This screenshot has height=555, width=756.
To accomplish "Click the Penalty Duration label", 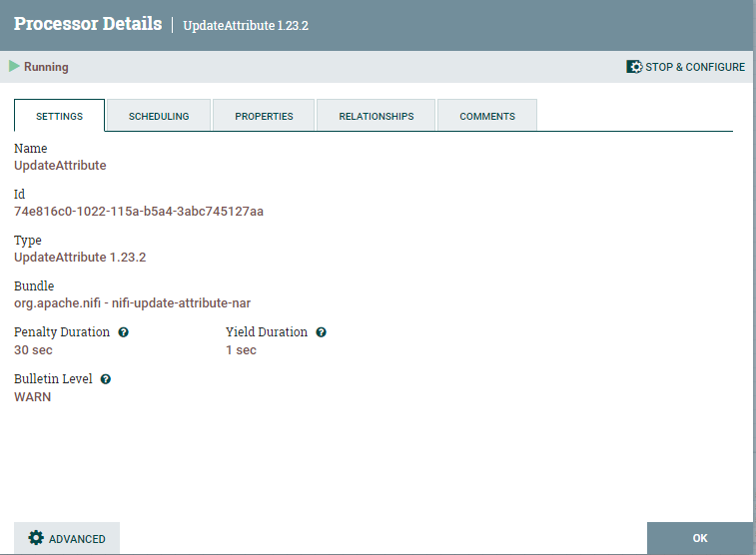I will (x=62, y=332).
